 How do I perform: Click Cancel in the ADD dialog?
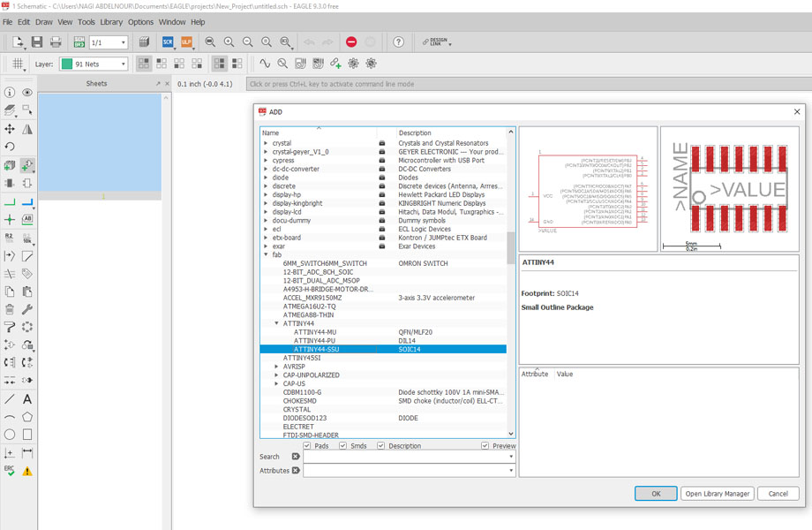point(778,494)
